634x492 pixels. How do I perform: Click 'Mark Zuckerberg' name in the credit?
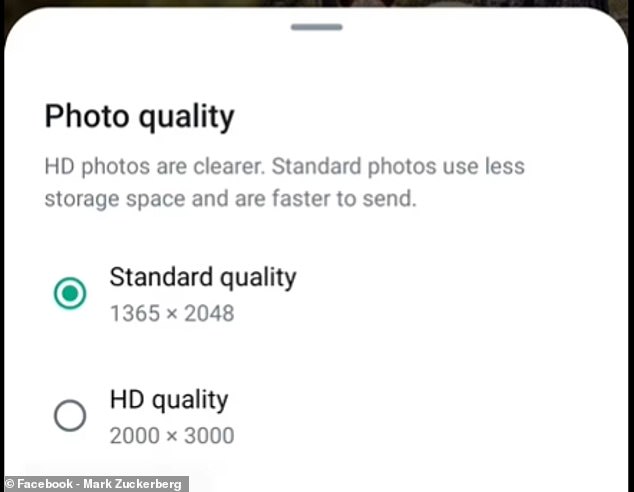(132, 484)
